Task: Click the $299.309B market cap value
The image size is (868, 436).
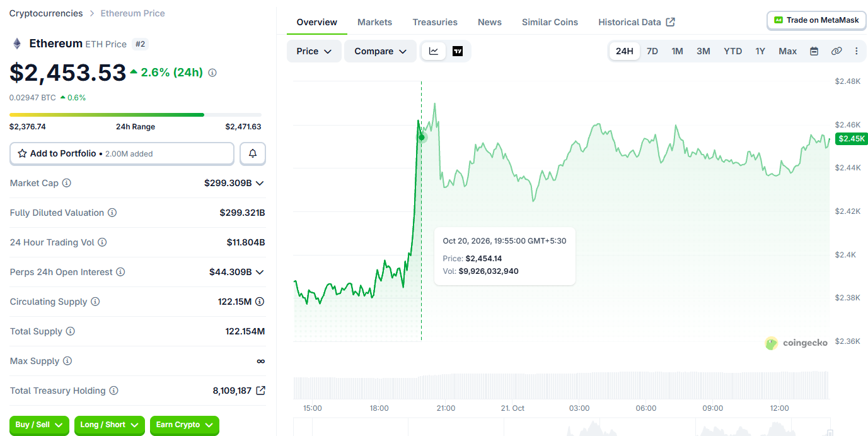Action: point(228,183)
